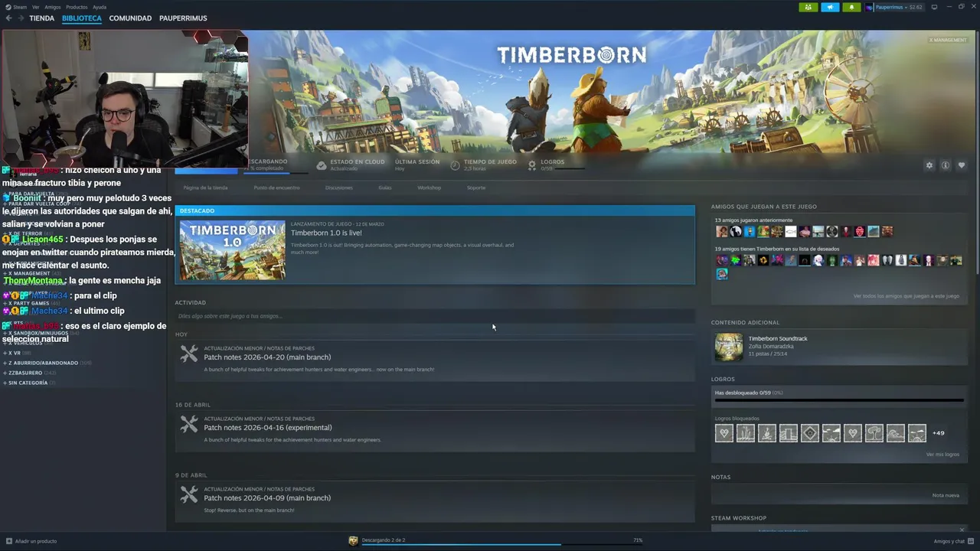This screenshot has height=551, width=980.
Task: Click the Tiempo de Juego clock icon
Action: pos(455,165)
